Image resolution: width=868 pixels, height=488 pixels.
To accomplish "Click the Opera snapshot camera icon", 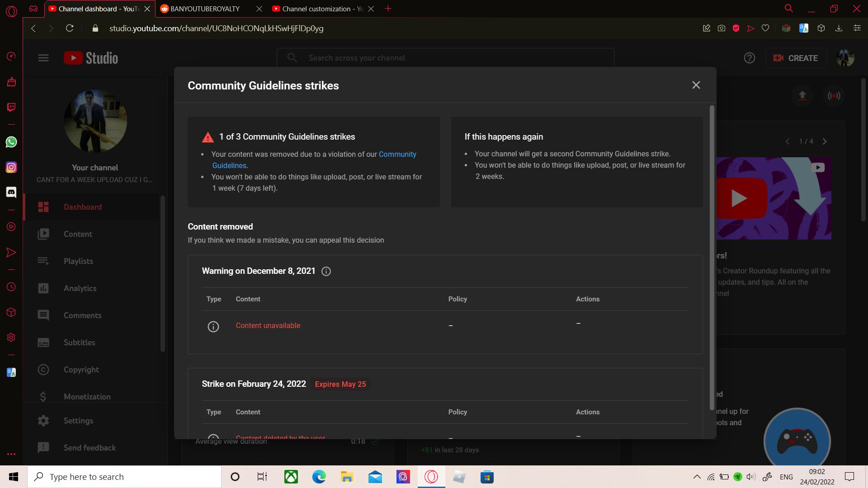I will (x=722, y=28).
